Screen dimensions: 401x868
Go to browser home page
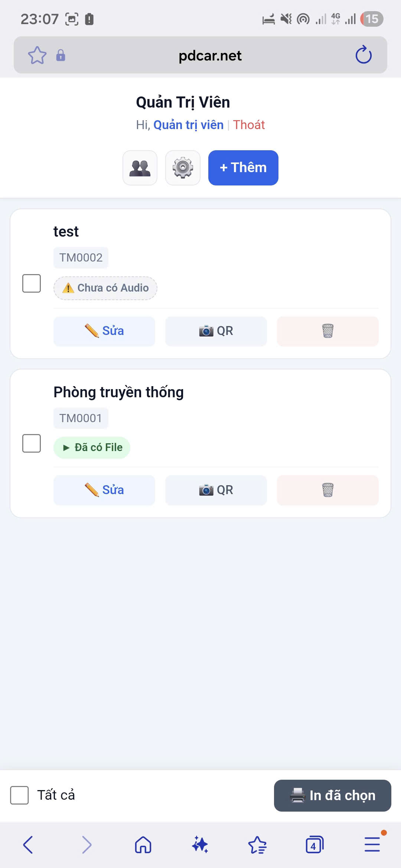tap(143, 845)
